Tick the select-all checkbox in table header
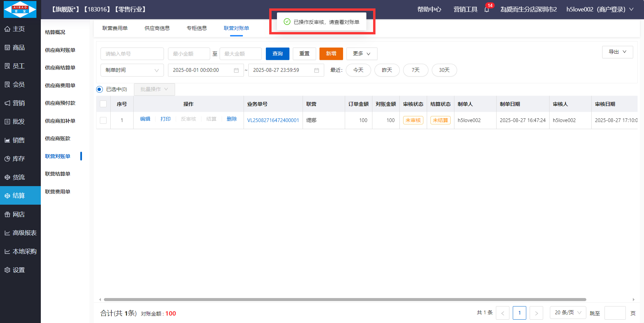Viewport: 644px width, 323px height. (x=103, y=104)
